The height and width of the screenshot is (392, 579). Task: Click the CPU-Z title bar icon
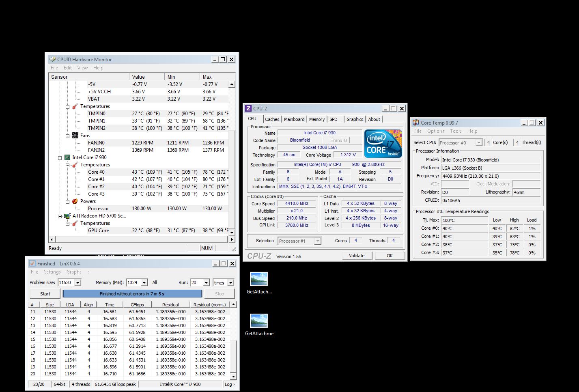pyautogui.click(x=248, y=108)
